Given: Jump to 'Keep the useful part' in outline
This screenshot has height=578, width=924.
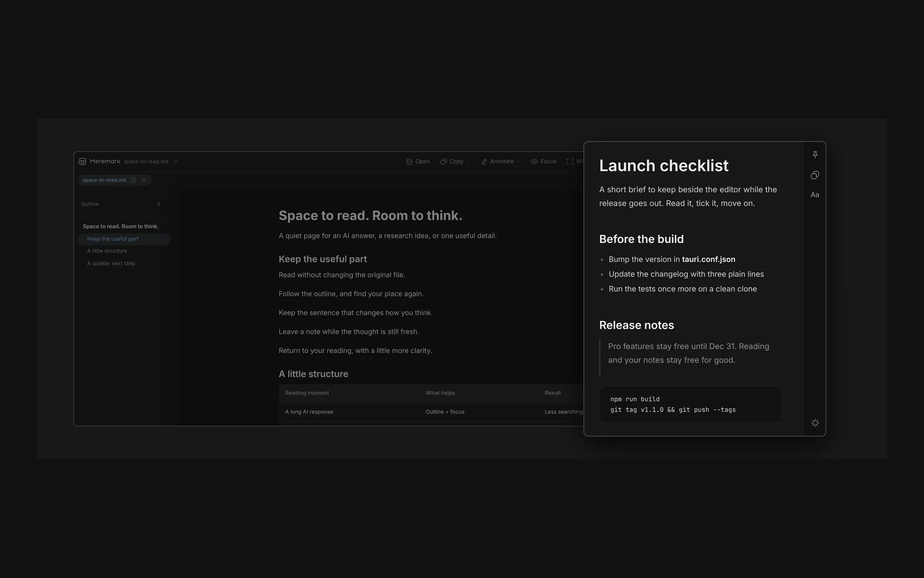Looking at the screenshot, I should coord(124,239).
